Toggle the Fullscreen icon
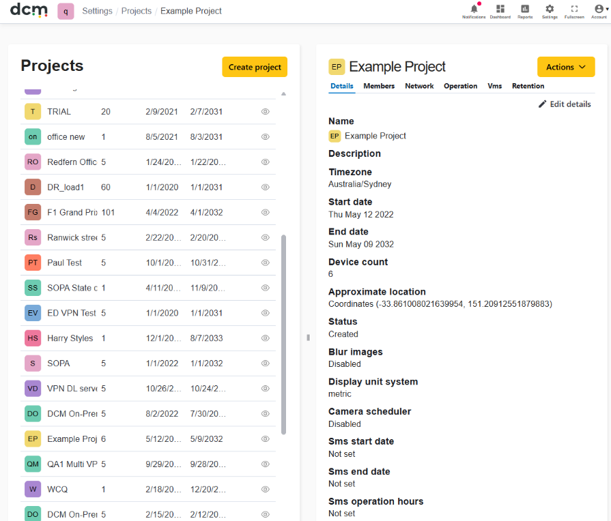This screenshot has width=611, height=521. pyautogui.click(x=574, y=11)
